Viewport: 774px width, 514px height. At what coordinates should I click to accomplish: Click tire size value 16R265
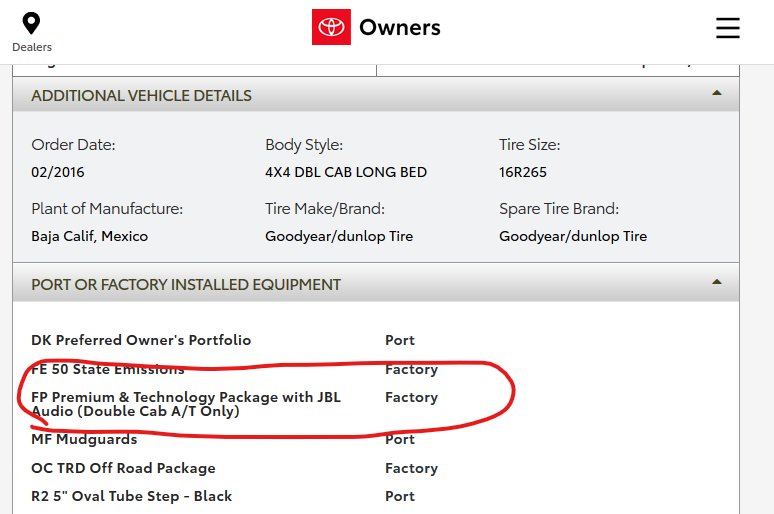[523, 172]
